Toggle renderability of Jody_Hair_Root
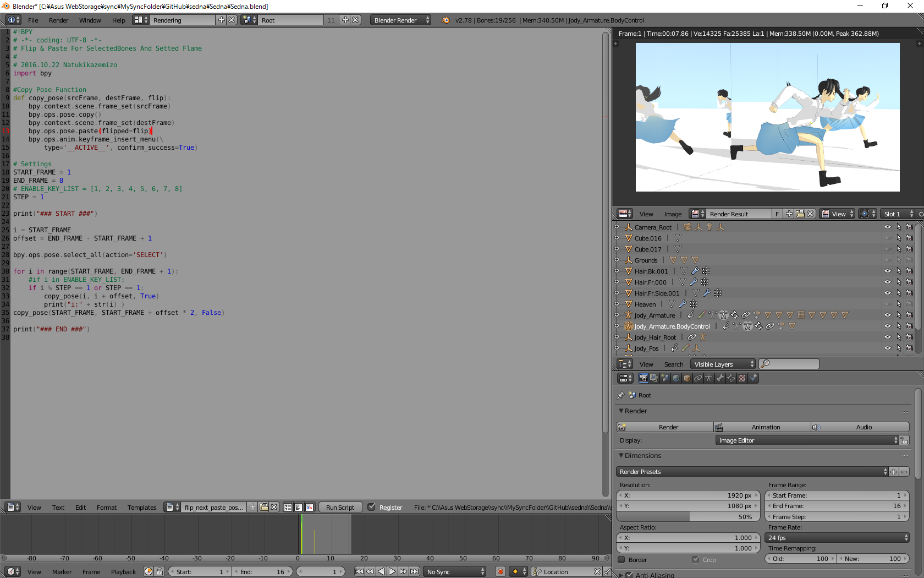 coord(910,337)
